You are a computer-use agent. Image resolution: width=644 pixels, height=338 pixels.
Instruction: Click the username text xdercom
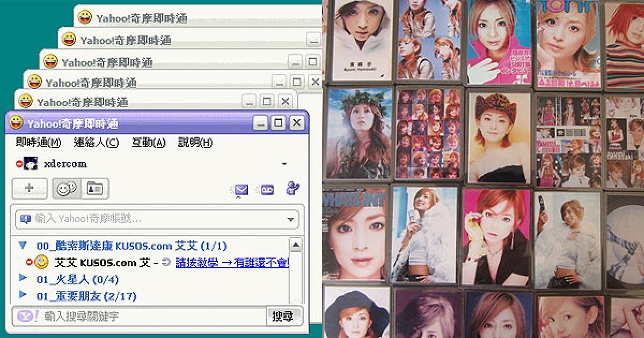(x=65, y=164)
